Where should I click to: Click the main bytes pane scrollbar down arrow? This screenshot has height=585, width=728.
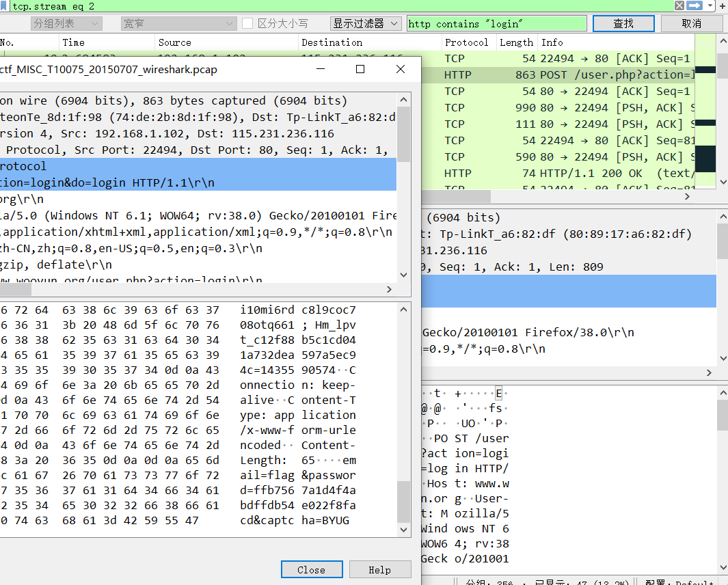pyautogui.click(x=723, y=567)
